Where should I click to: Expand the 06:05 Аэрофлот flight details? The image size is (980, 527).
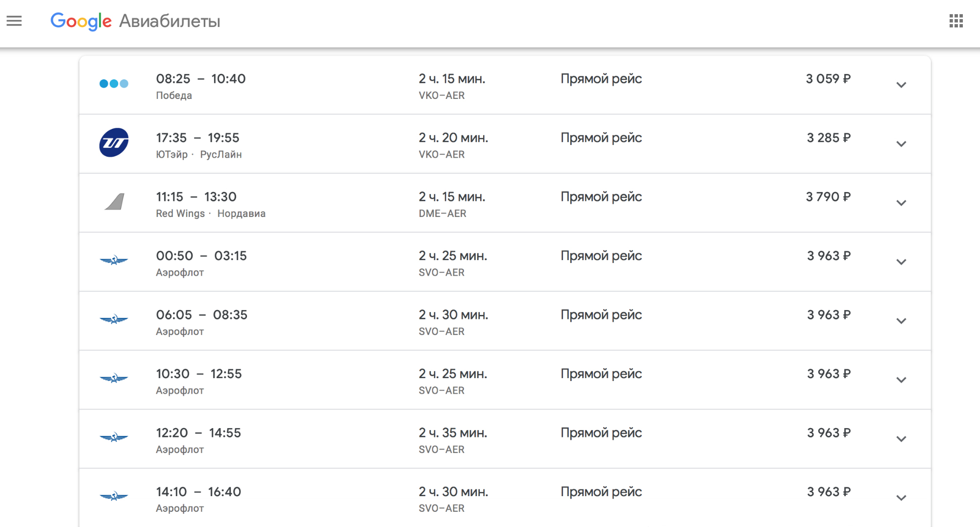(x=901, y=321)
